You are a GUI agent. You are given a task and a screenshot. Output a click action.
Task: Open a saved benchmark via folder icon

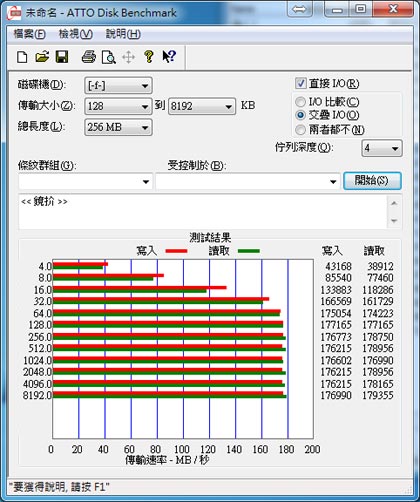point(42,57)
